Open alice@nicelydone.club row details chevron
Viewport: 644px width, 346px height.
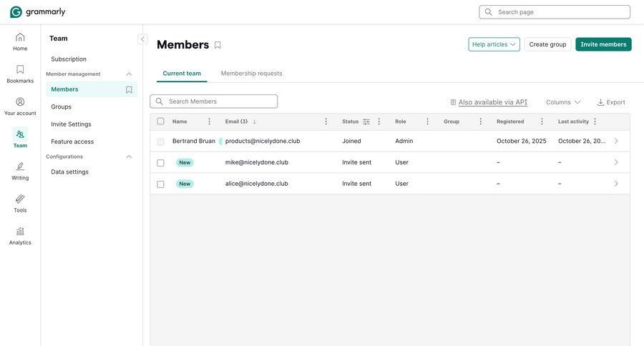[x=616, y=184]
